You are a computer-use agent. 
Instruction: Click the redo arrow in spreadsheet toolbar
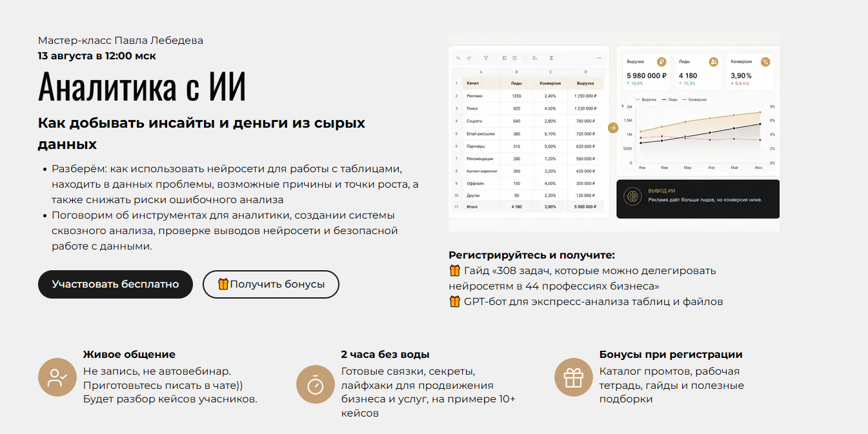coord(469,58)
